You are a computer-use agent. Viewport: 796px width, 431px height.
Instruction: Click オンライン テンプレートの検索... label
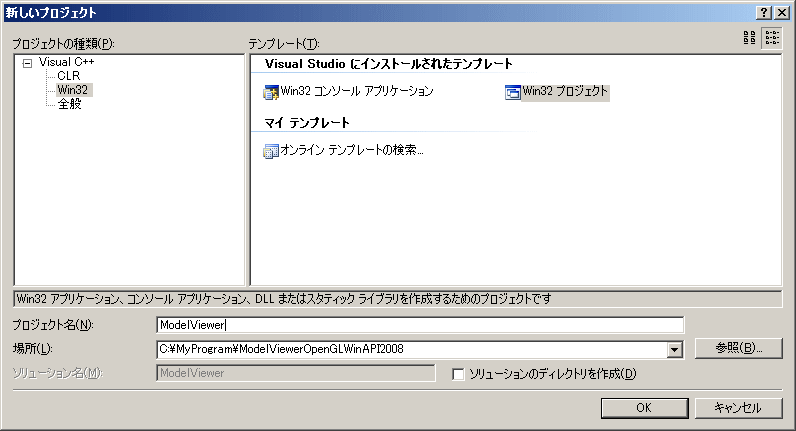click(352, 150)
